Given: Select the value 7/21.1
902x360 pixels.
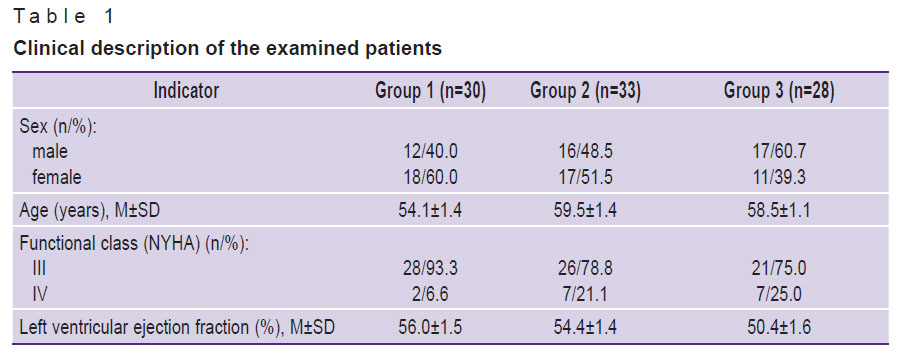Looking at the screenshot, I should coord(585,295).
